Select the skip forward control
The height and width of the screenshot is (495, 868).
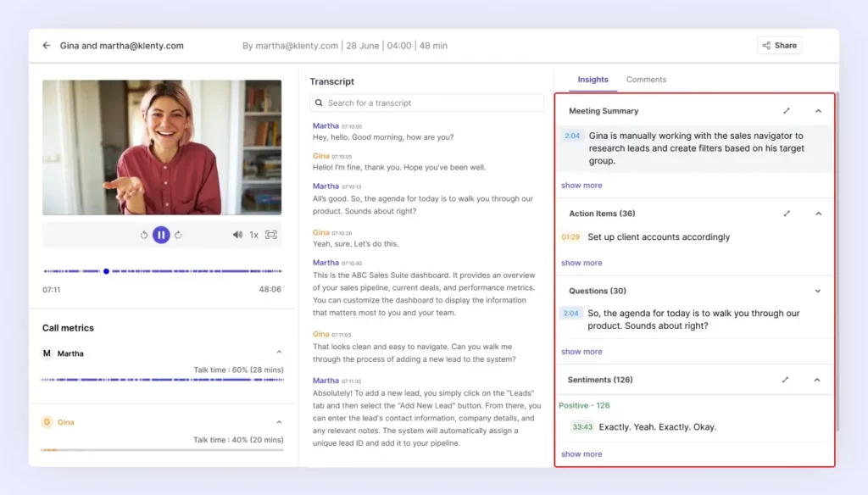point(180,235)
